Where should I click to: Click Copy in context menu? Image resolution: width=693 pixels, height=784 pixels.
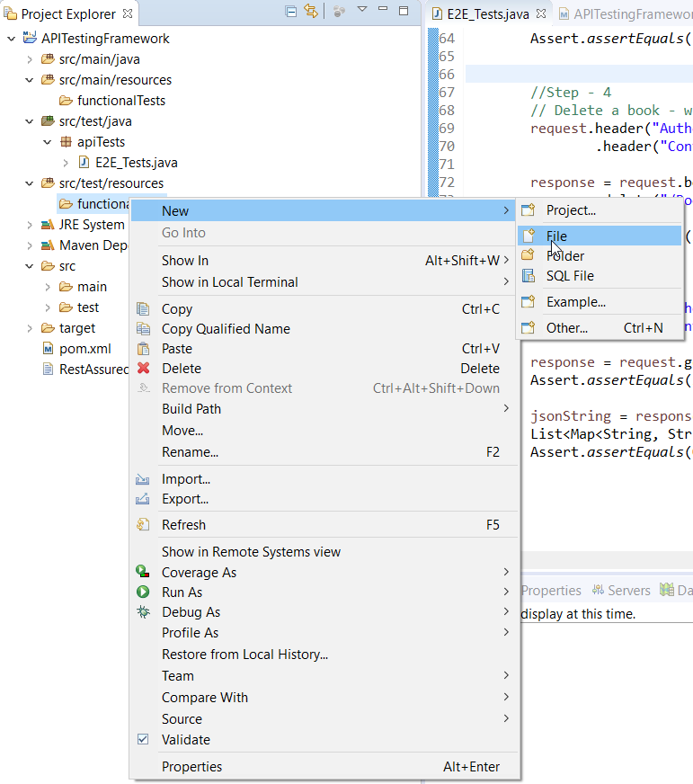(324, 309)
